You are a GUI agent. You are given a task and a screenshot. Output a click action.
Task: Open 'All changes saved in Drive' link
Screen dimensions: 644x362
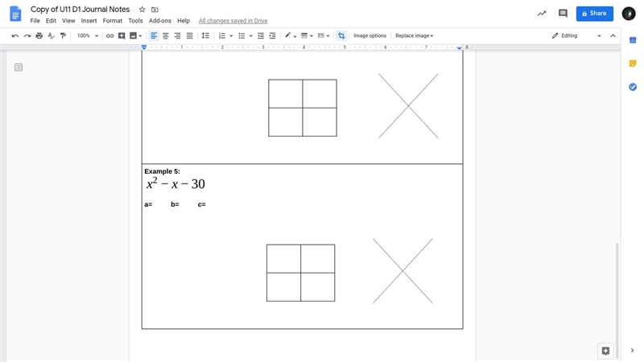coord(233,21)
